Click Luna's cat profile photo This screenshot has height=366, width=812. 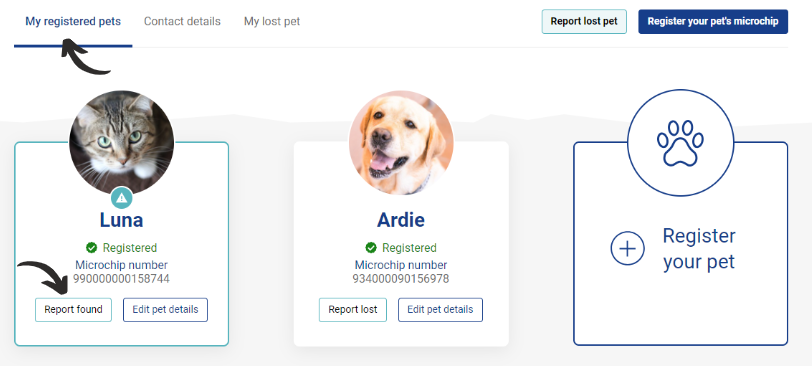point(122,142)
